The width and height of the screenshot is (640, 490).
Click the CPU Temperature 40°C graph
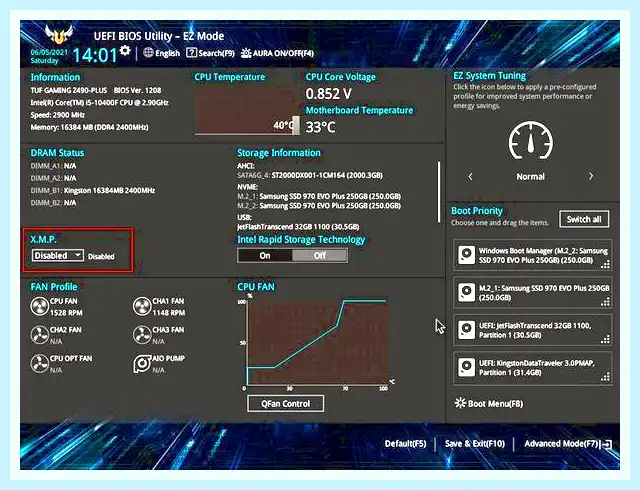[247, 110]
